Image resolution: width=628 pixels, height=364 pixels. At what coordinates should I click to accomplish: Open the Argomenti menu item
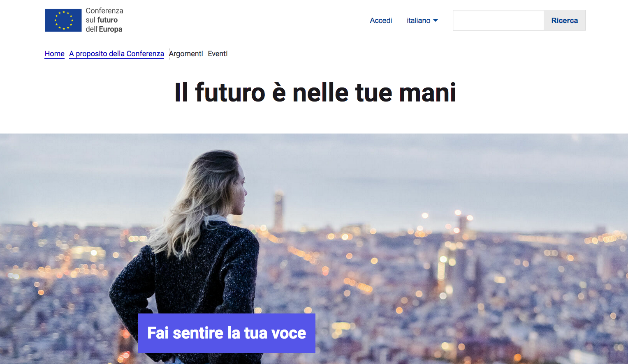(x=186, y=54)
